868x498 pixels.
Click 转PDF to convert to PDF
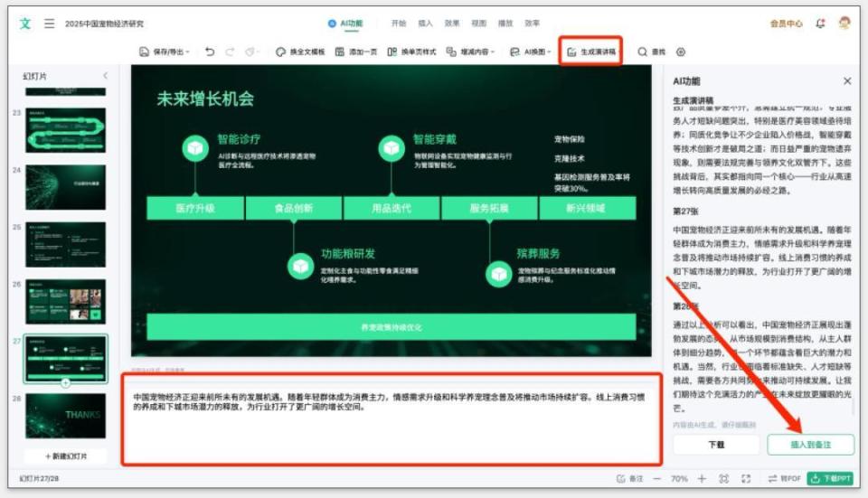(785, 479)
